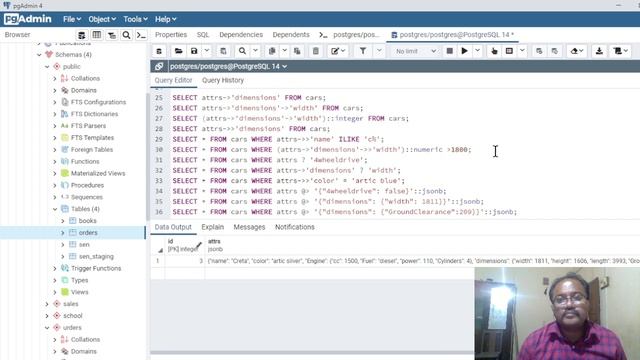Open File menu

72,19
